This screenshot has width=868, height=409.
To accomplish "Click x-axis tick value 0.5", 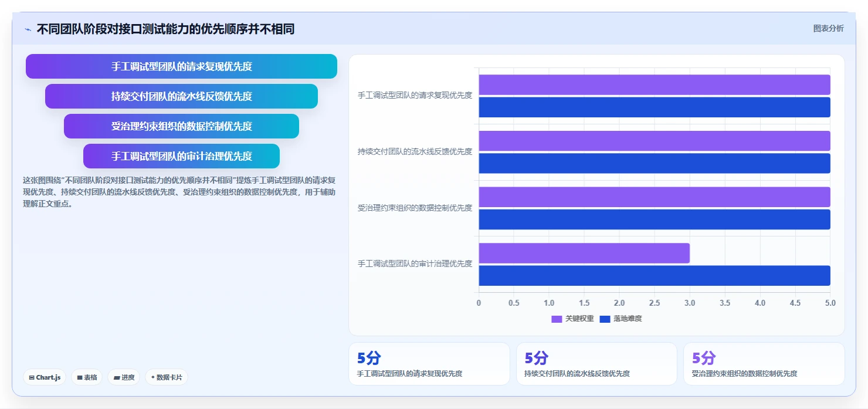I will (514, 303).
